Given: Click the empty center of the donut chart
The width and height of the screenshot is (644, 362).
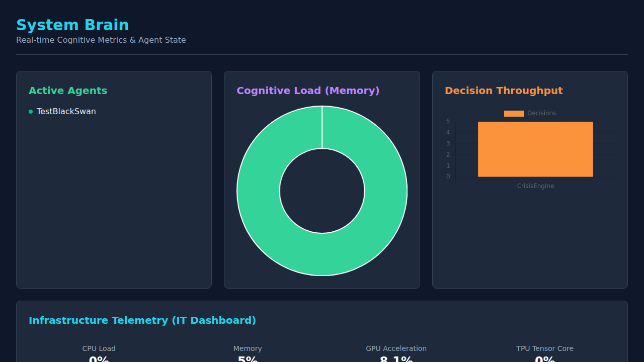Looking at the screenshot, I should tap(322, 191).
